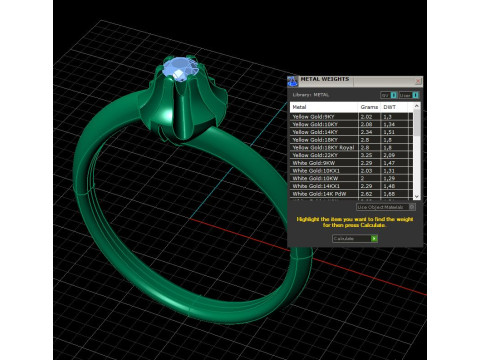Screen dimensions: 480x360
Task: Click the 2.34 grams value
Action: click(366, 132)
